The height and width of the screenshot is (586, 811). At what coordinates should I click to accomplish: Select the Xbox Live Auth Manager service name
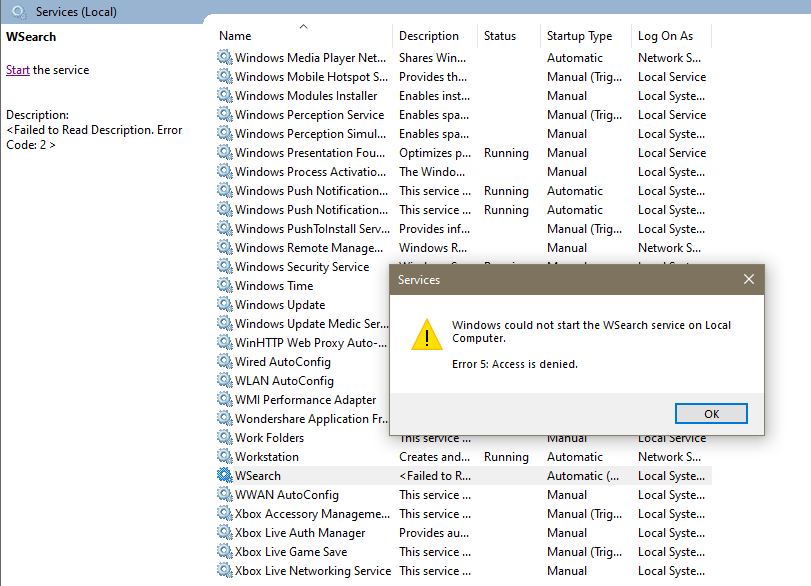300,533
